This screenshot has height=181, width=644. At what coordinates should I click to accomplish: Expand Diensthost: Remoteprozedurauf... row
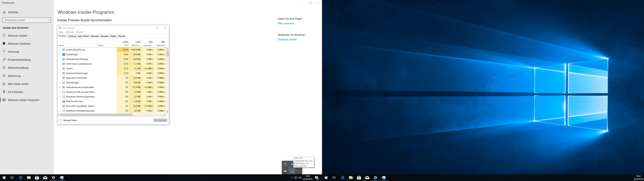tap(60, 111)
